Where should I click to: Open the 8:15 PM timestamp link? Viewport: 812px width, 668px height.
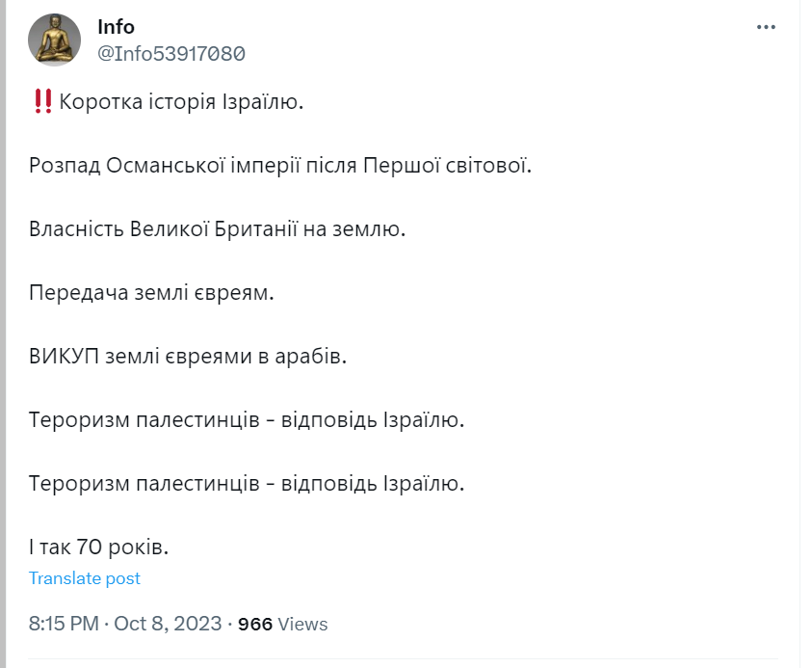click(64, 624)
